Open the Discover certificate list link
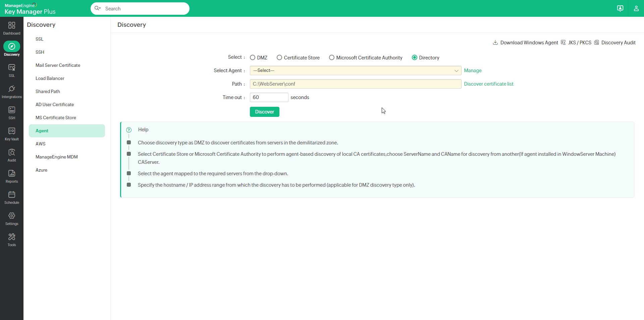 point(489,84)
